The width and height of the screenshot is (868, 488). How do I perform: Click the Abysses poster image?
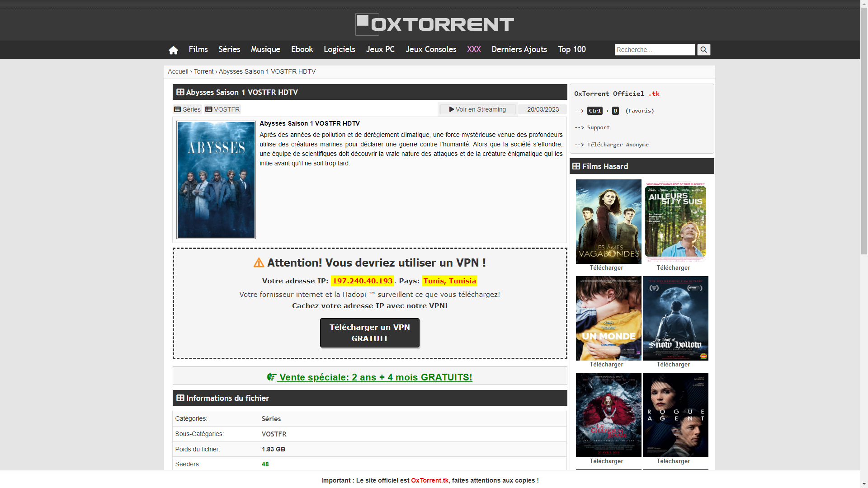click(216, 180)
